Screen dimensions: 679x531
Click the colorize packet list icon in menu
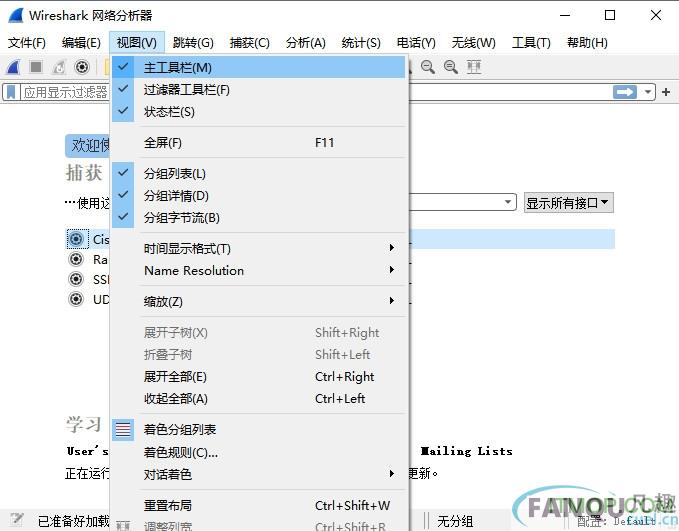[x=123, y=430]
